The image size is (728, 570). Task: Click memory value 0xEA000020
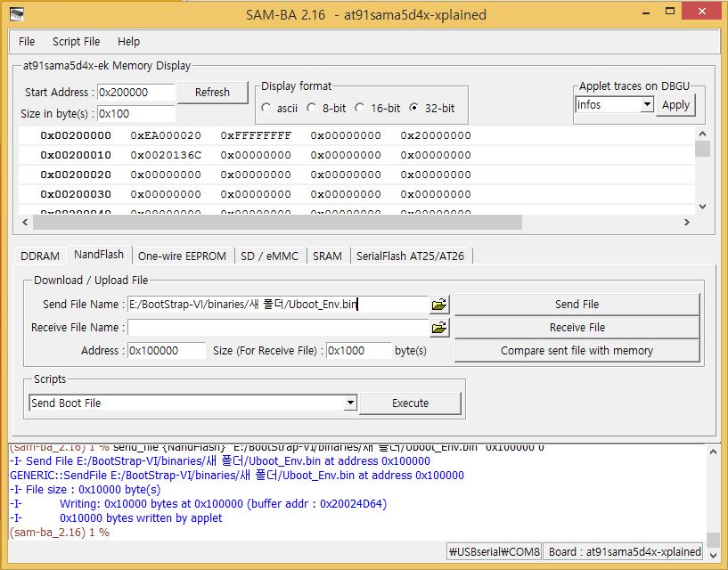point(166,135)
